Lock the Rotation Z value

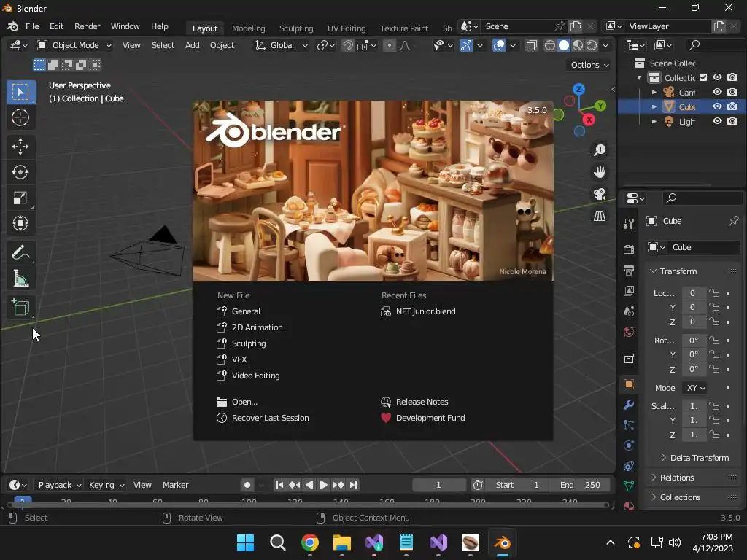point(713,370)
